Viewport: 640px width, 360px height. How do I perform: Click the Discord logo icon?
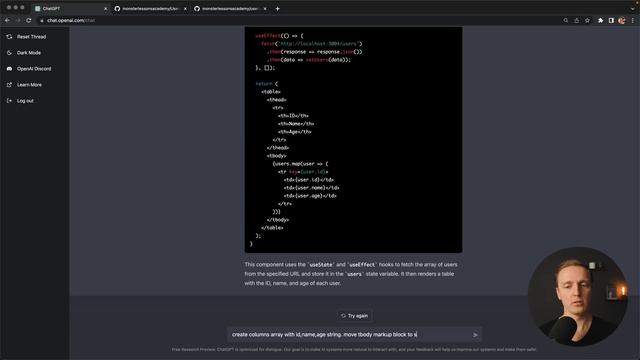tap(9, 69)
